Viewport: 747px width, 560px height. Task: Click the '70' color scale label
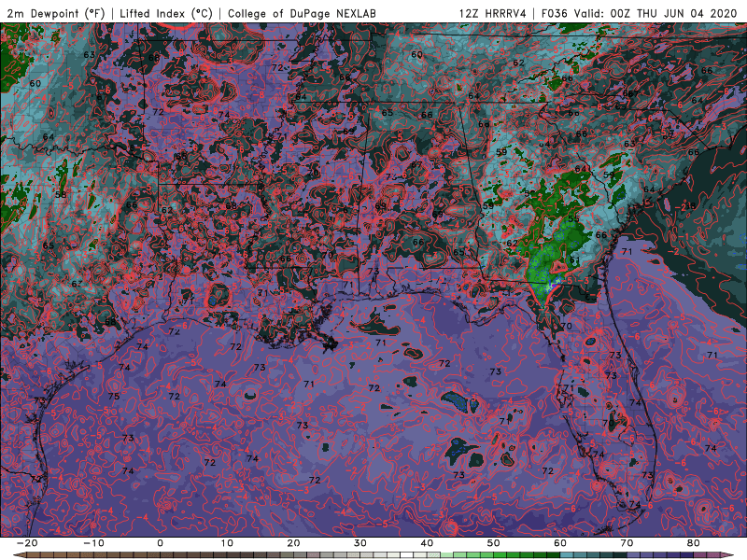coord(627,543)
